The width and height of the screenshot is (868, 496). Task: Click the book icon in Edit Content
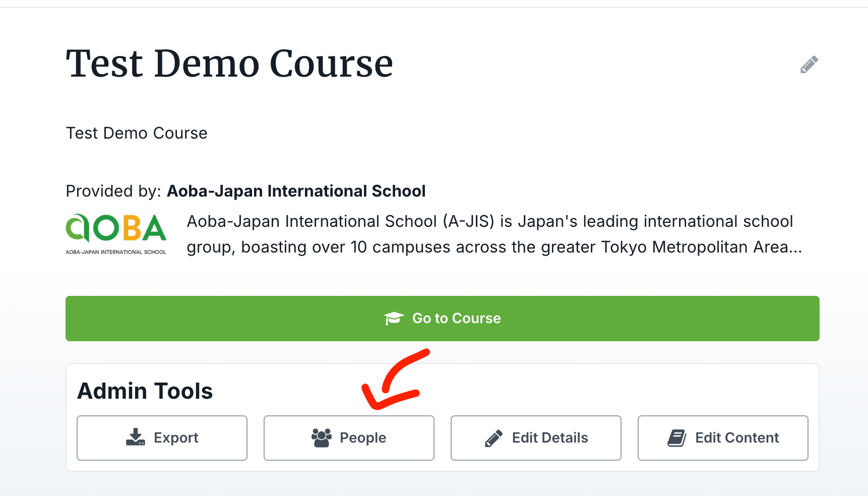point(677,438)
